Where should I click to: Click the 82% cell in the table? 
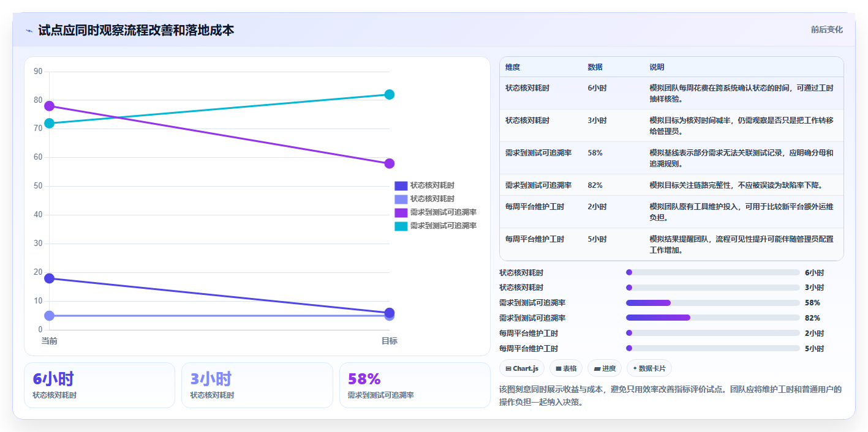(x=595, y=185)
